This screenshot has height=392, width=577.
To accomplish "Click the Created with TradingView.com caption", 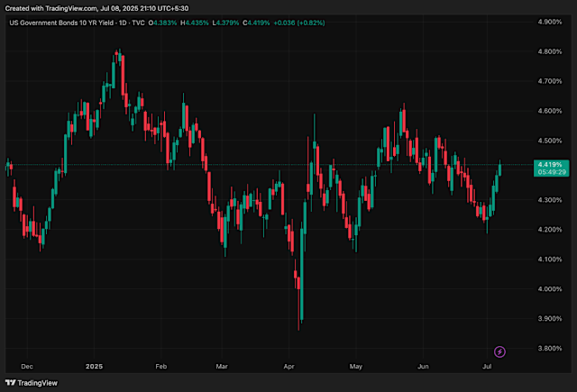I will pyautogui.click(x=96, y=8).
